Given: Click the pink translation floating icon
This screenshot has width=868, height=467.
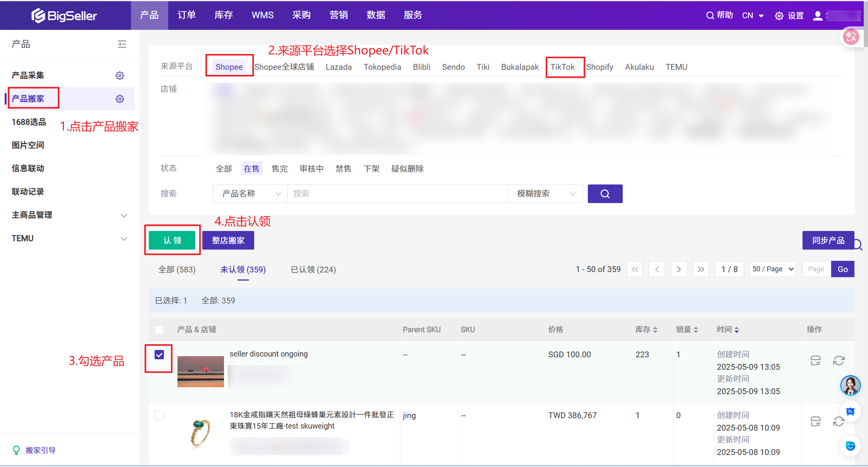Looking at the screenshot, I should pyautogui.click(x=851, y=37).
